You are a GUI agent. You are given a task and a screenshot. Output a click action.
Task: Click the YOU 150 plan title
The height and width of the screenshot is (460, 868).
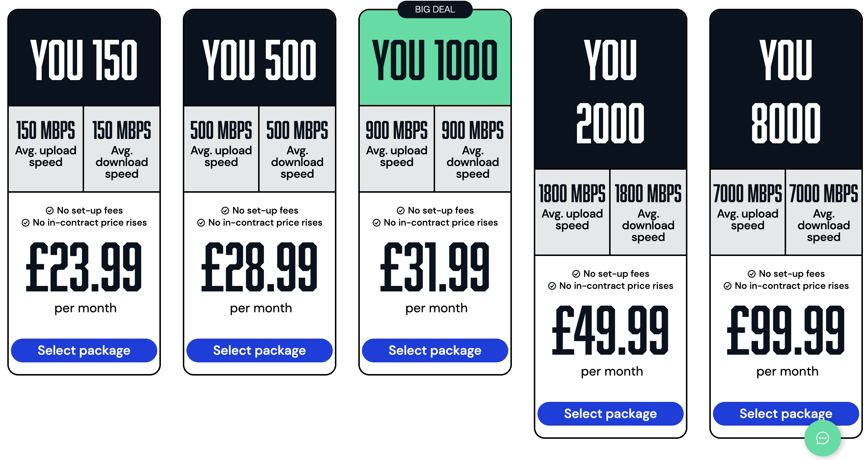tap(84, 60)
